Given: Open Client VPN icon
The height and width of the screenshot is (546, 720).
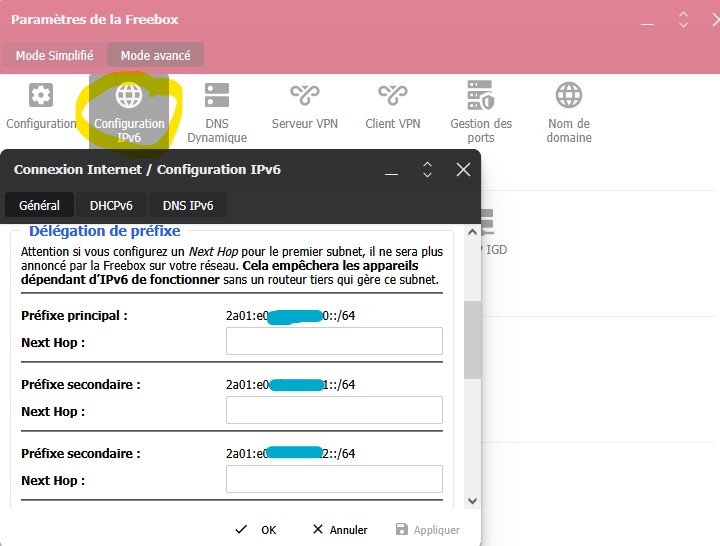Looking at the screenshot, I should (393, 95).
